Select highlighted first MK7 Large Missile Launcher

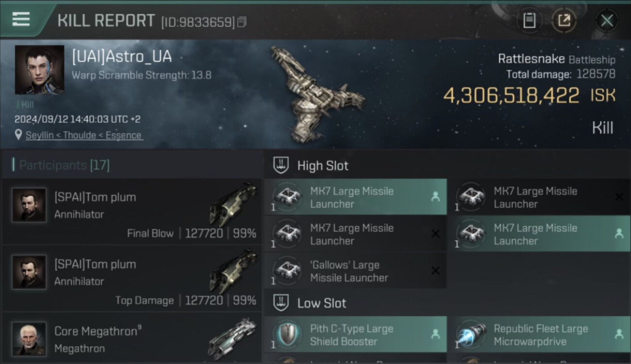(355, 197)
